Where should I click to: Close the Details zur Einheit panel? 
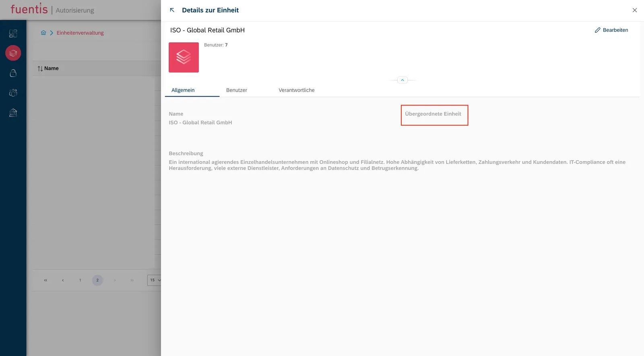635,10
